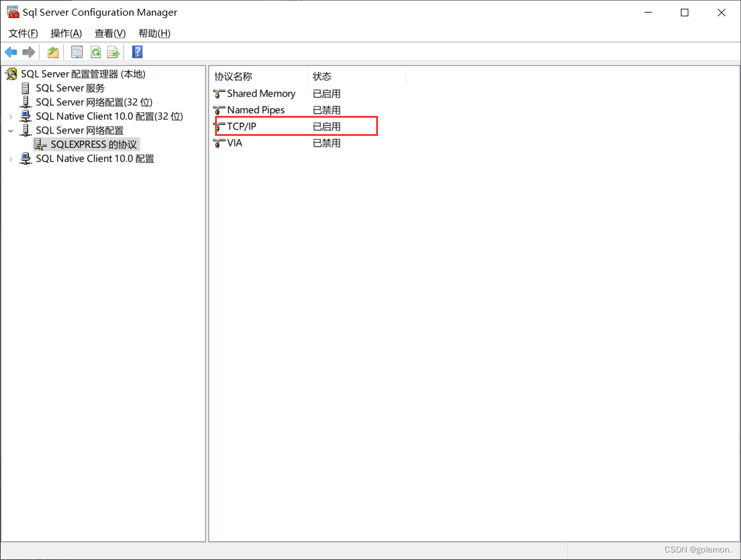Screen dimensions: 741x560
Task: Click the TCP/IP protocol icon
Action: (220, 127)
